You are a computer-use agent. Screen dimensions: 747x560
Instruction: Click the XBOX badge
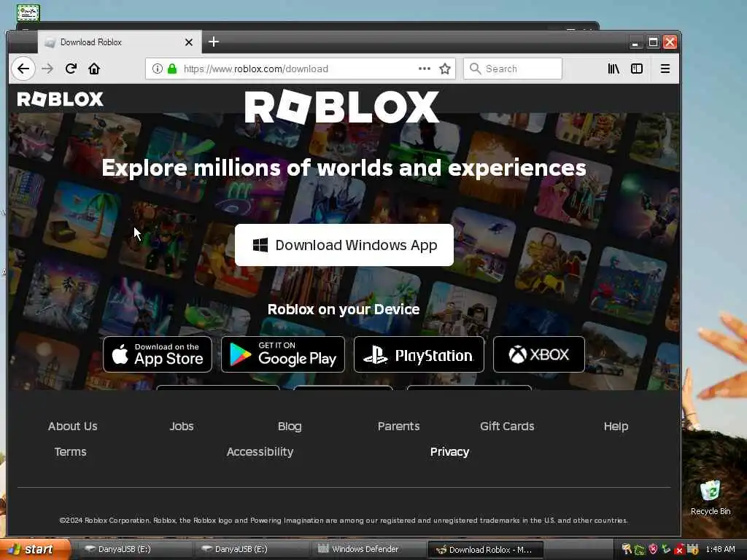(x=539, y=354)
